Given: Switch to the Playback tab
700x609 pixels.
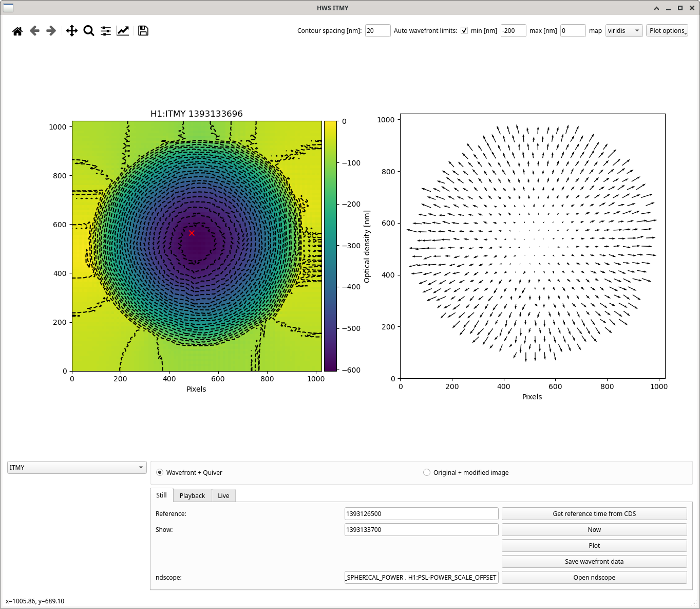Looking at the screenshot, I should (x=192, y=495).
